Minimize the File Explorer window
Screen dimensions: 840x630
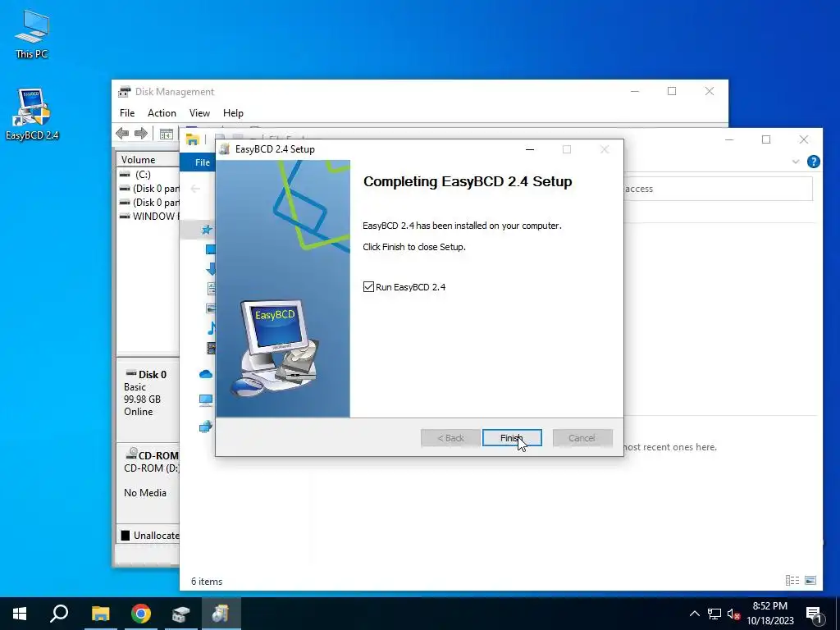point(729,139)
